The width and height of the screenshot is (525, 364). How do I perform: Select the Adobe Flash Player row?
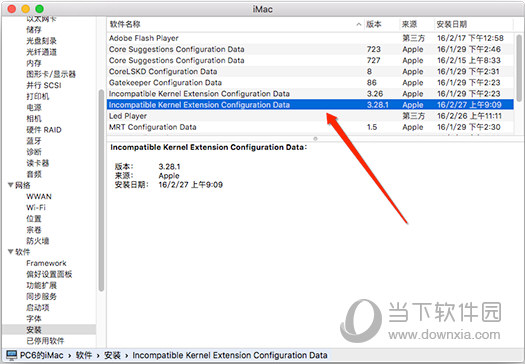[310, 38]
